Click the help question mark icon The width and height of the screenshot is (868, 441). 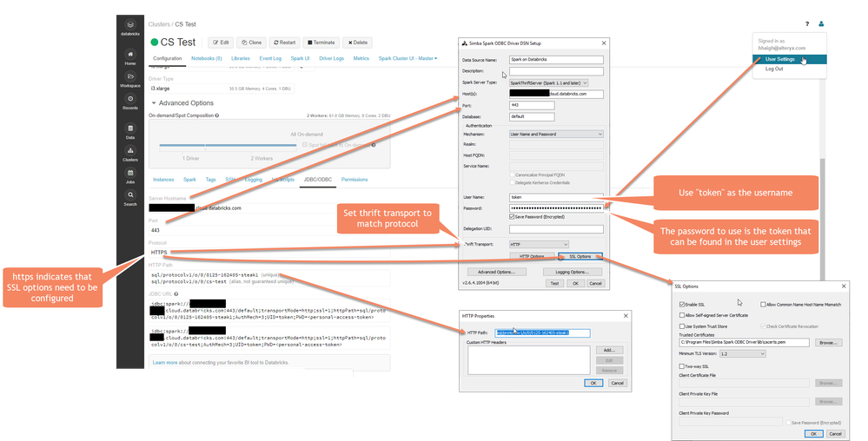click(807, 23)
